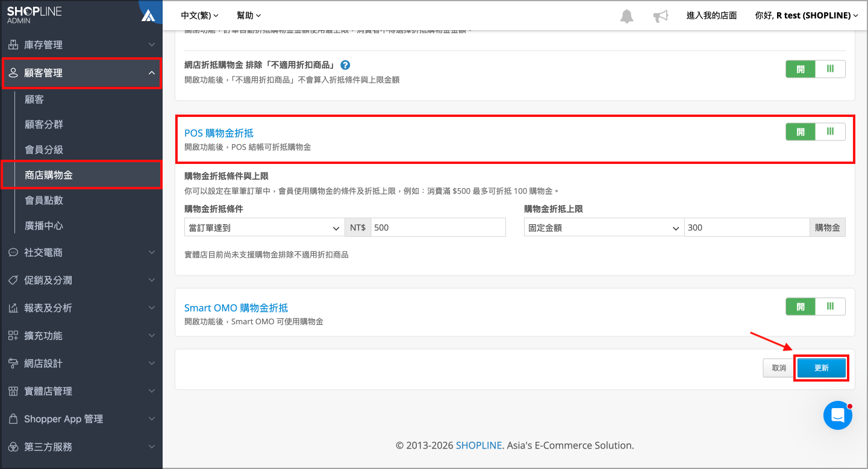
Task: Click the triangular mountain logo badge
Action: click(x=148, y=16)
